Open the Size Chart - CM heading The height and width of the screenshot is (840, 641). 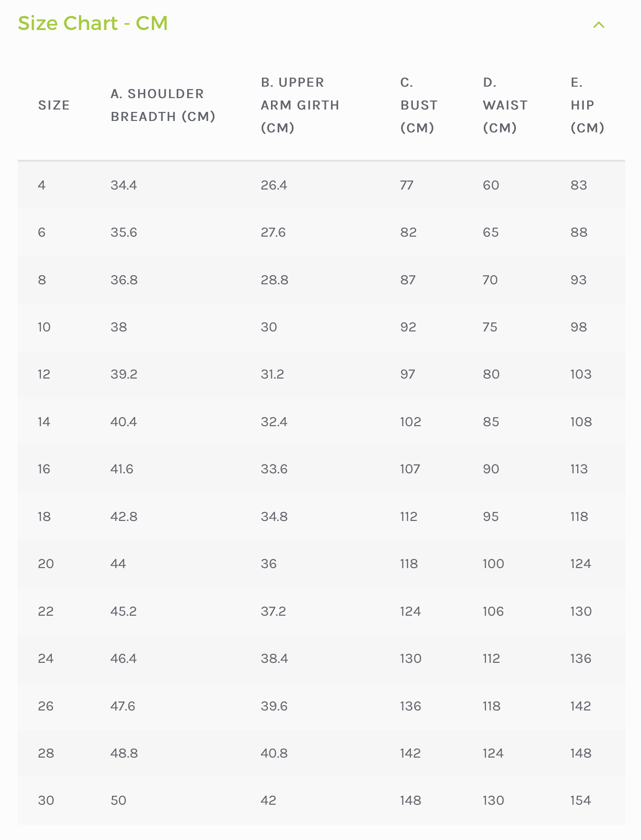click(93, 23)
